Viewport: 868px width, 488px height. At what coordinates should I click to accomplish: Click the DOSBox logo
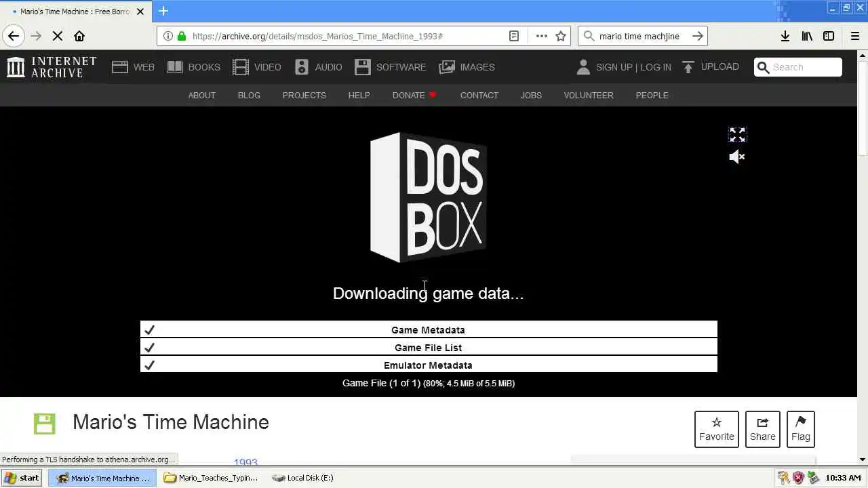[x=428, y=197]
